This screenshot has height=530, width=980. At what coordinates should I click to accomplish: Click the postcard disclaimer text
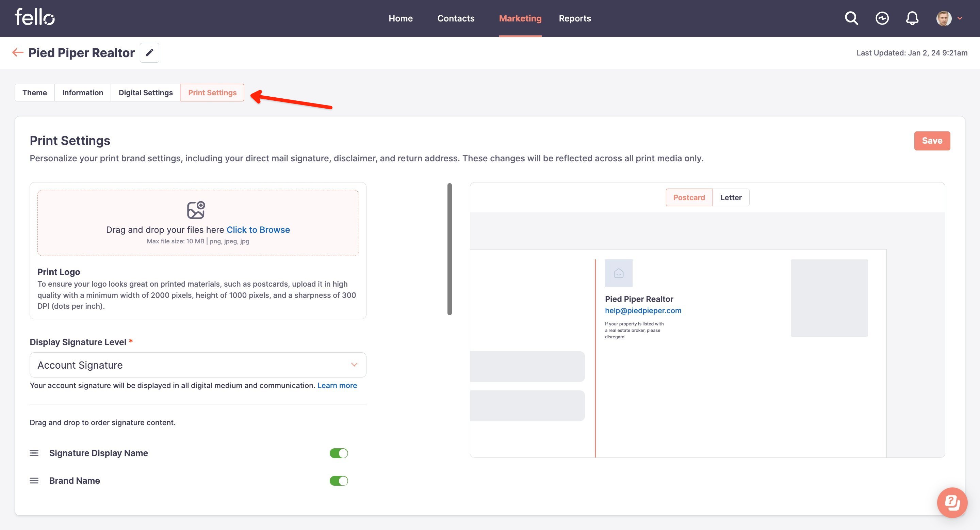coord(634,330)
